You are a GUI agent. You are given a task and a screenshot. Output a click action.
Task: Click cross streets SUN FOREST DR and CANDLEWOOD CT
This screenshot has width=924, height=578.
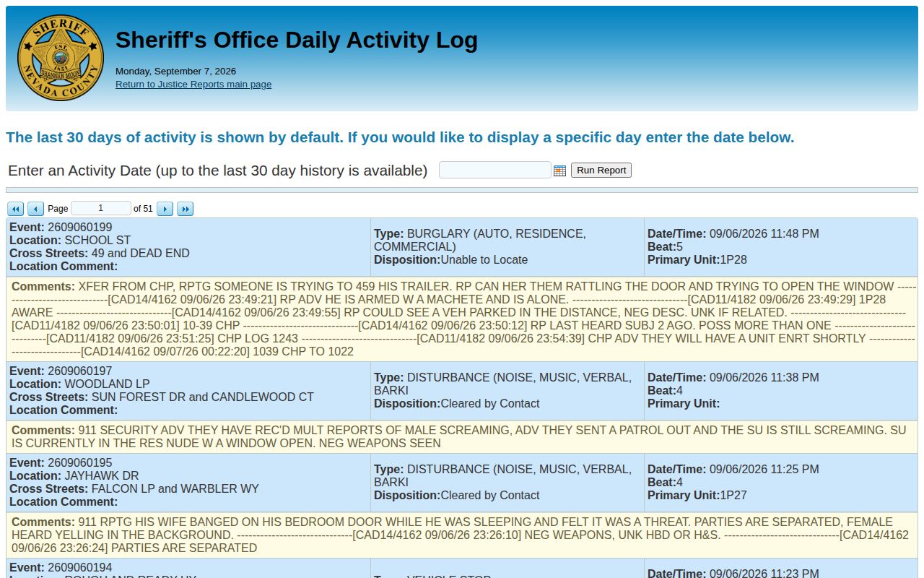[202, 397]
